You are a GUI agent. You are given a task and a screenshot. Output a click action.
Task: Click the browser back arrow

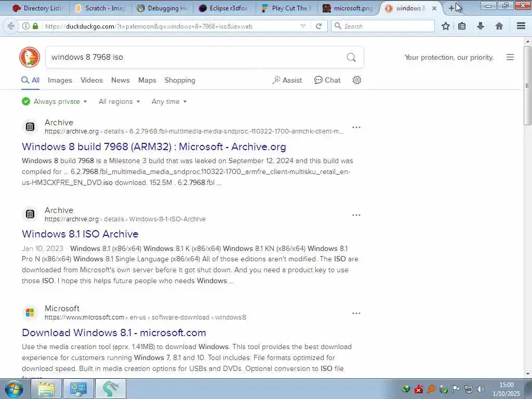11,26
